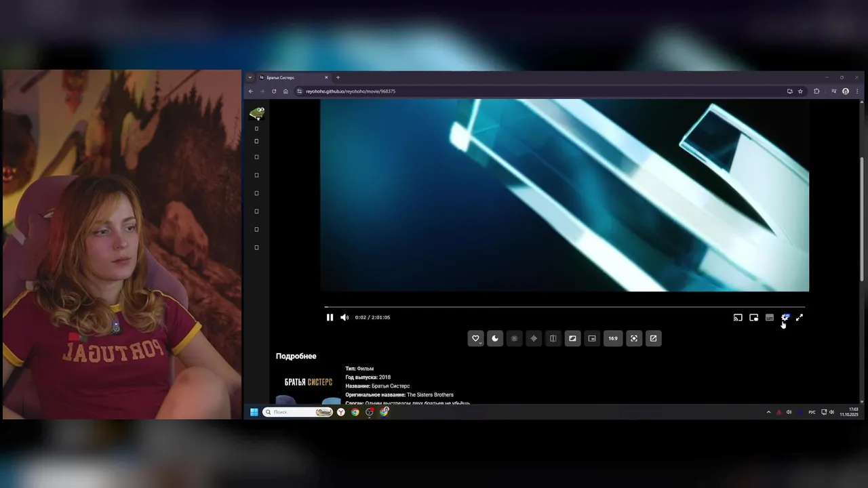Go forward in browser history
This screenshot has height=488, width=868.
click(x=262, y=91)
